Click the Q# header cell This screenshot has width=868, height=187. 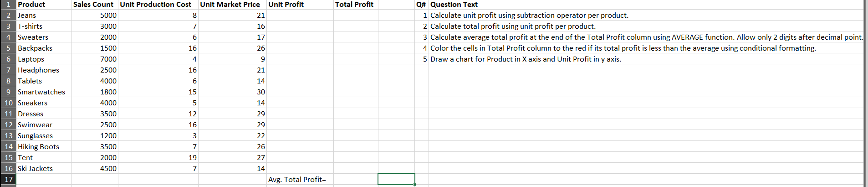tap(422, 4)
